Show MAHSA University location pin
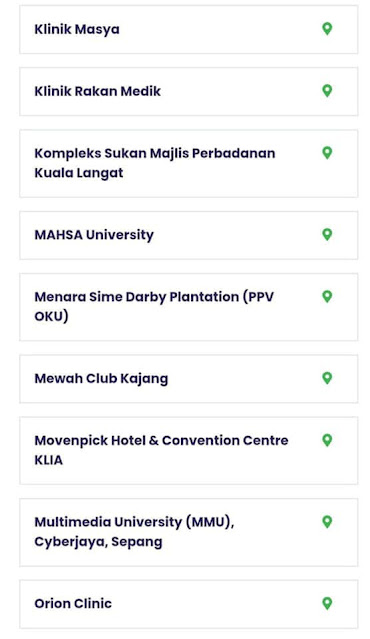 click(x=327, y=234)
